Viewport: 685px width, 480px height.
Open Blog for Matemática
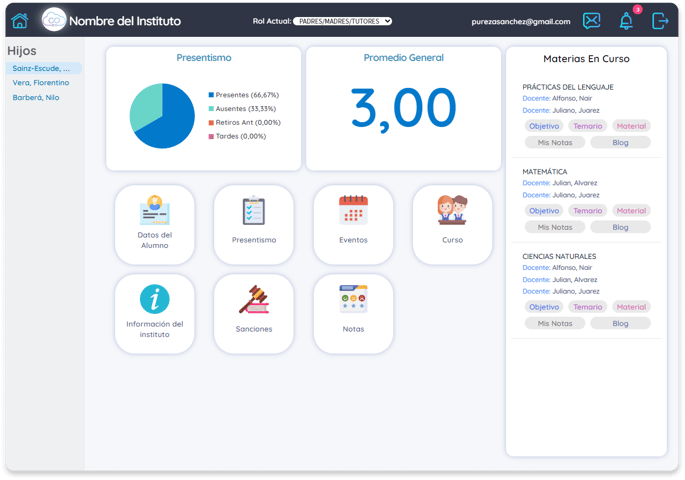coord(620,227)
